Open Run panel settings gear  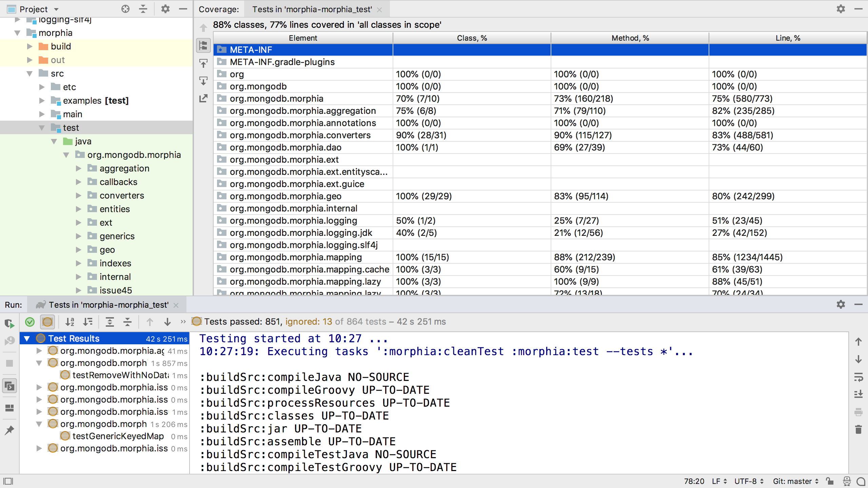(x=841, y=304)
